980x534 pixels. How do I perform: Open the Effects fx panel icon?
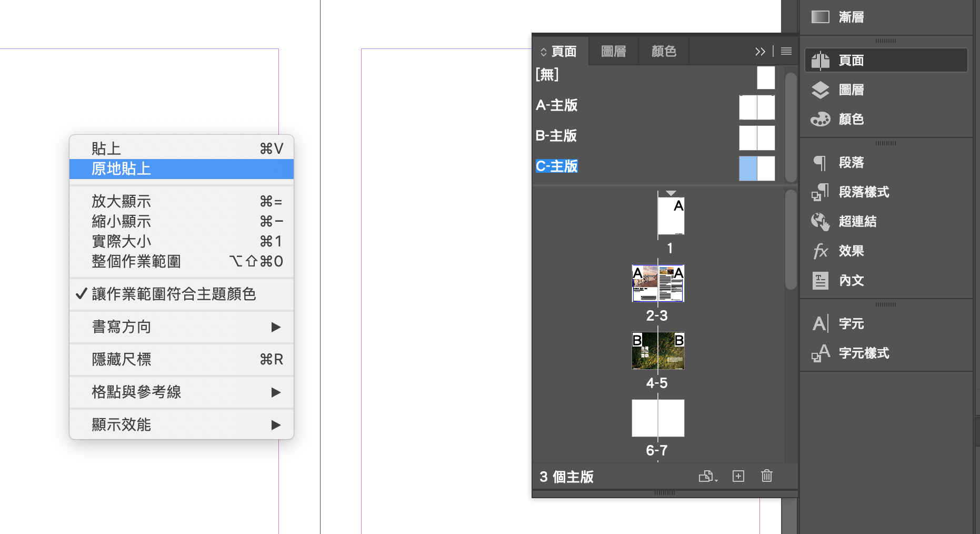[x=820, y=251]
